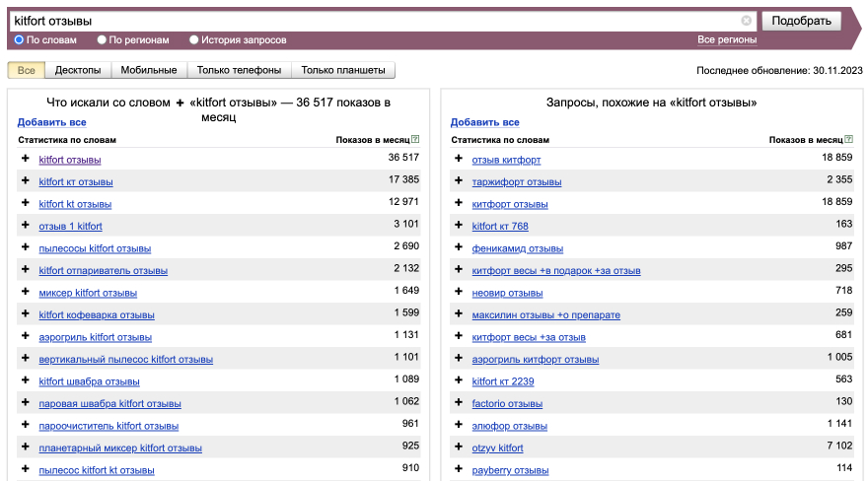Click the '17 385' impressions value

(403, 179)
